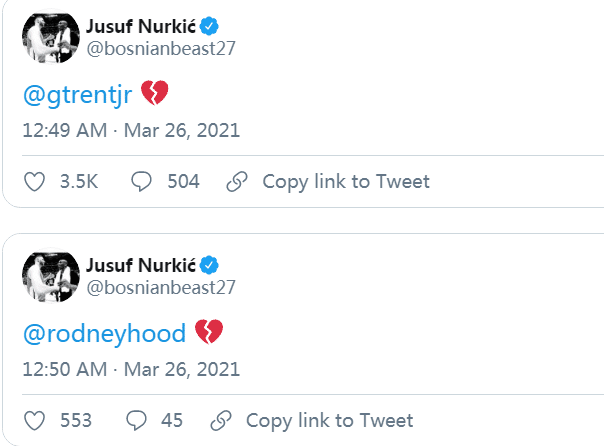This screenshot has height=446, width=604.
Task: Like the @rodneyhood tweet with the heart icon
Action: 34,420
